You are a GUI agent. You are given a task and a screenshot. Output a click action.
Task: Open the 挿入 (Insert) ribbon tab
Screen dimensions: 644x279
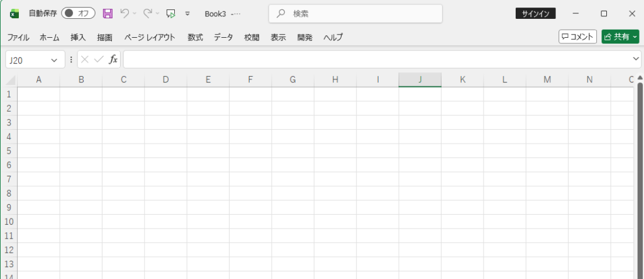coord(78,37)
